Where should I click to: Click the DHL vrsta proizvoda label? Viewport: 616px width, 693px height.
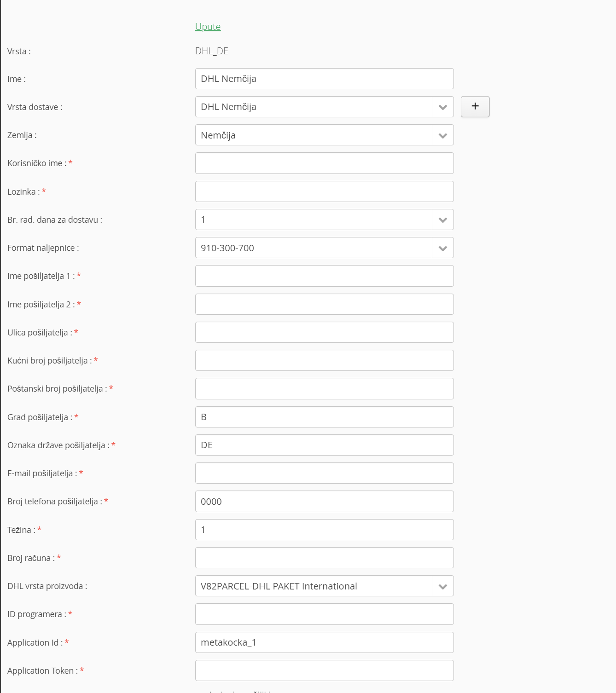[47, 586]
